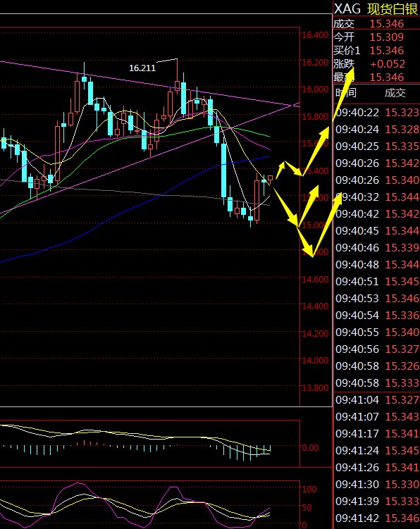Select the tick row at 09:40:53
The width and height of the screenshot is (420, 529).
377,298
